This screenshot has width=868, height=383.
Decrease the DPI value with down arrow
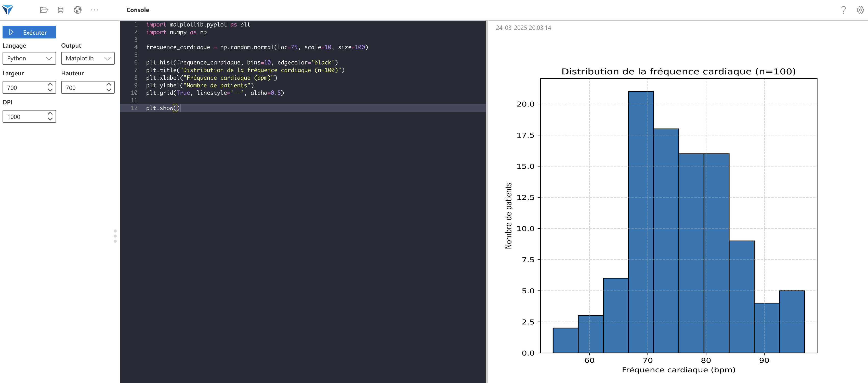pos(50,119)
